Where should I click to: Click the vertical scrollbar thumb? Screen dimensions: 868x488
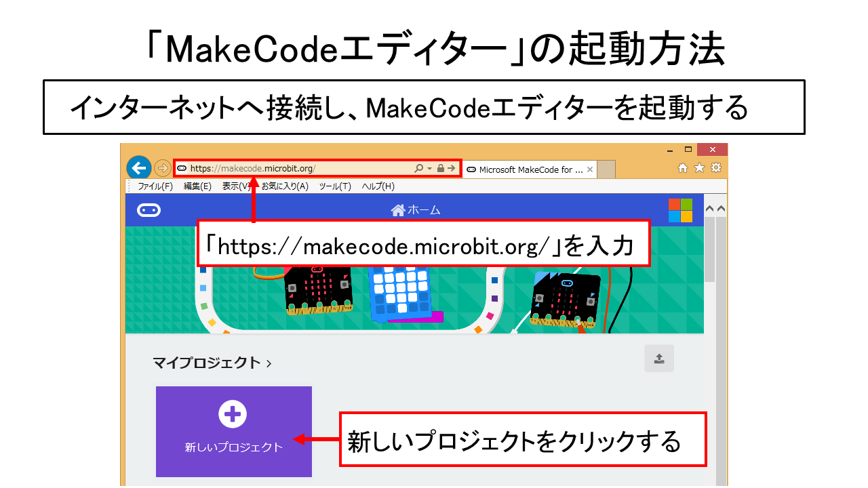pos(709,251)
